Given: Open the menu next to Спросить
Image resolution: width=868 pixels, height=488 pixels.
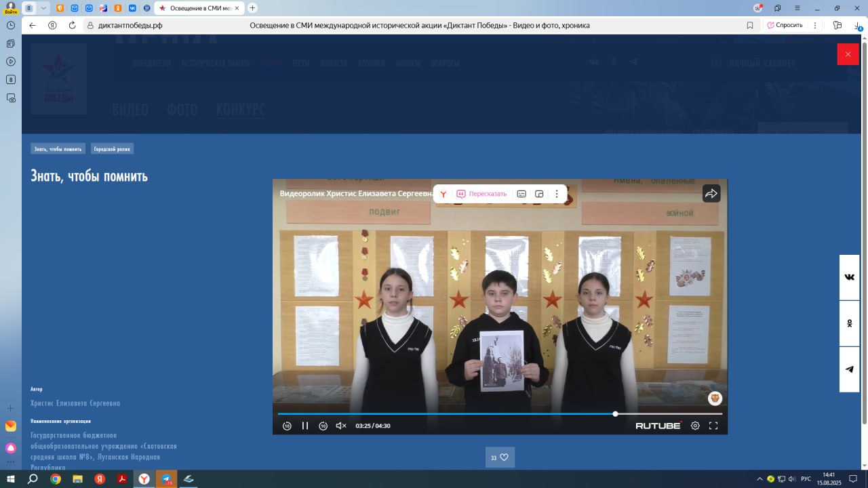Looking at the screenshot, I should point(815,25).
